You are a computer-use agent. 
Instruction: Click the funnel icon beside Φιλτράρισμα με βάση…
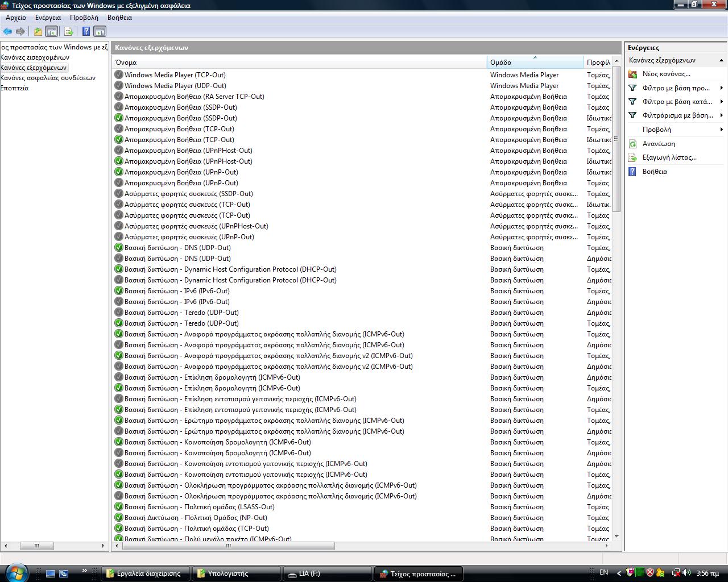click(632, 115)
